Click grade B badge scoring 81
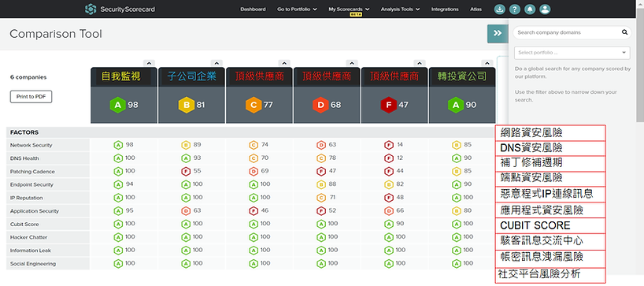 coord(186,105)
